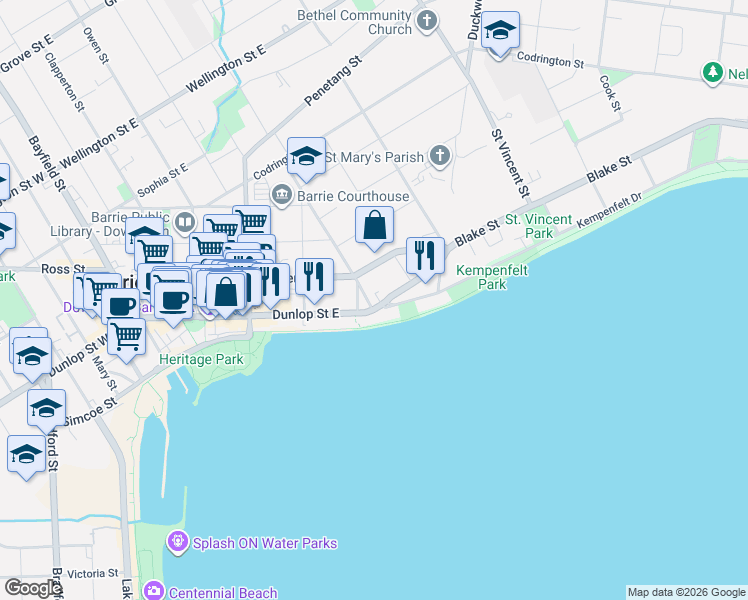748x600 pixels.
Task: Click the Centennial Beach camera pin
Action: pos(154,590)
